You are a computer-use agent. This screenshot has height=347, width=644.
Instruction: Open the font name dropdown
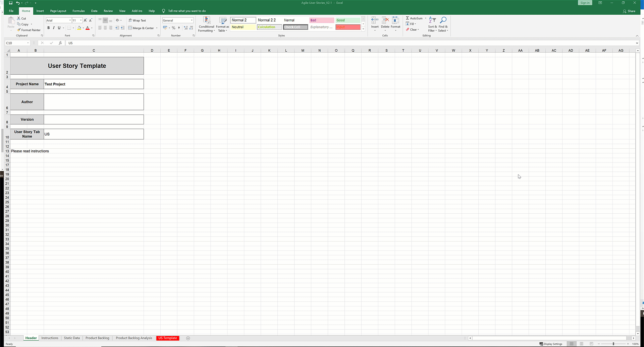(x=70, y=20)
